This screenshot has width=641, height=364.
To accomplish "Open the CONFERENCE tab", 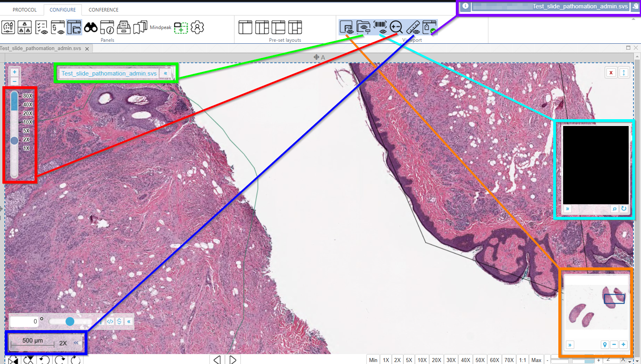I will (x=103, y=10).
